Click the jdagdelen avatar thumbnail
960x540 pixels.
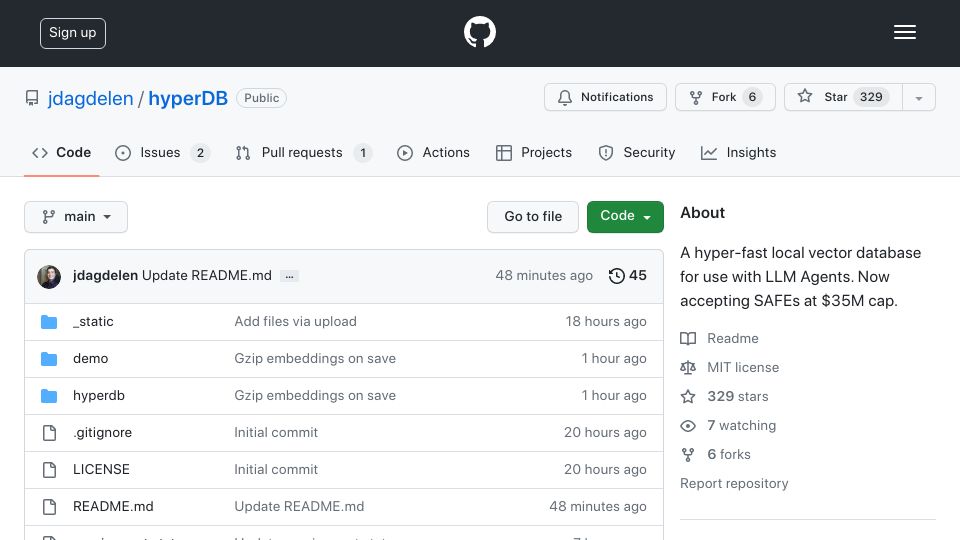click(49, 277)
